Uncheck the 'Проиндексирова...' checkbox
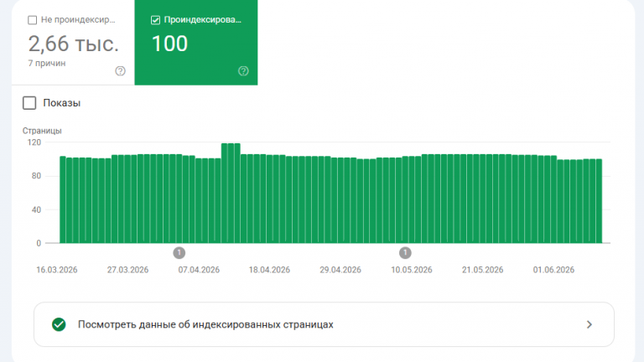644x362 pixels. (155, 20)
